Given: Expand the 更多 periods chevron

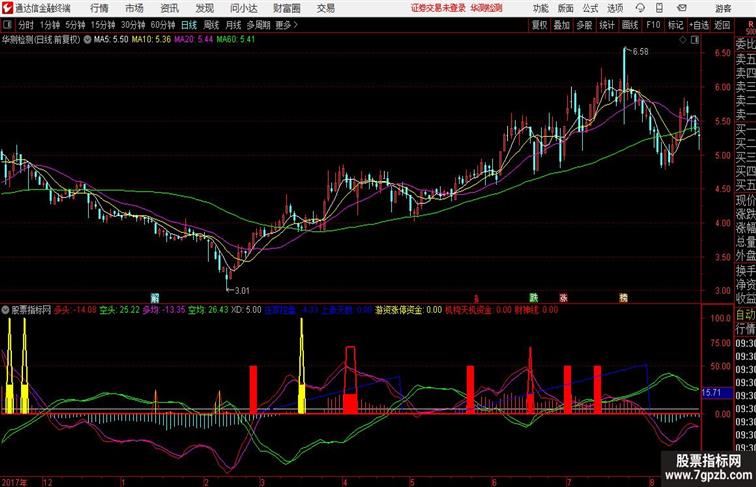Looking at the screenshot, I should (287, 25).
